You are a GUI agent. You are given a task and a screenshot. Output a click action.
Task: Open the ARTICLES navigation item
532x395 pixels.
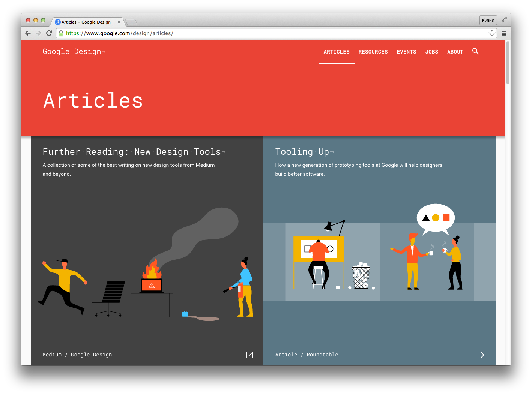pos(337,52)
